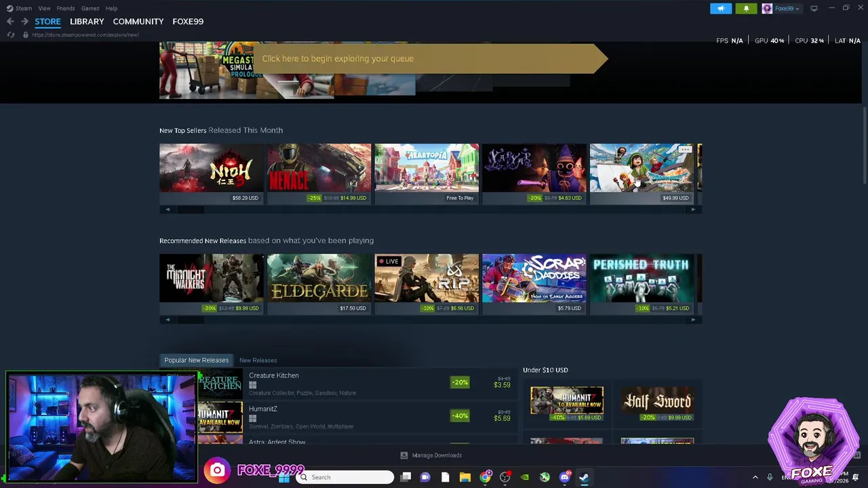Open the MENACE game thumbnail
Viewport: 868px width, 488px height.
[319, 167]
